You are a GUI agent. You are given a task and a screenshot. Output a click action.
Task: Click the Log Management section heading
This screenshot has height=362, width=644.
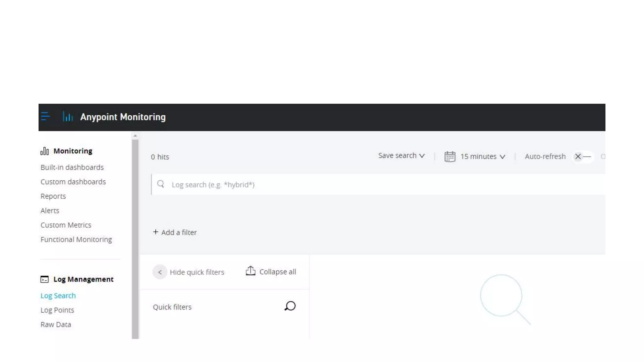(x=83, y=279)
